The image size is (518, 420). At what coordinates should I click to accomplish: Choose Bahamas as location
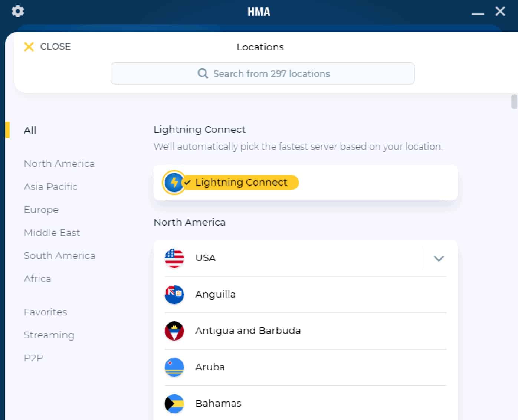[305, 403]
